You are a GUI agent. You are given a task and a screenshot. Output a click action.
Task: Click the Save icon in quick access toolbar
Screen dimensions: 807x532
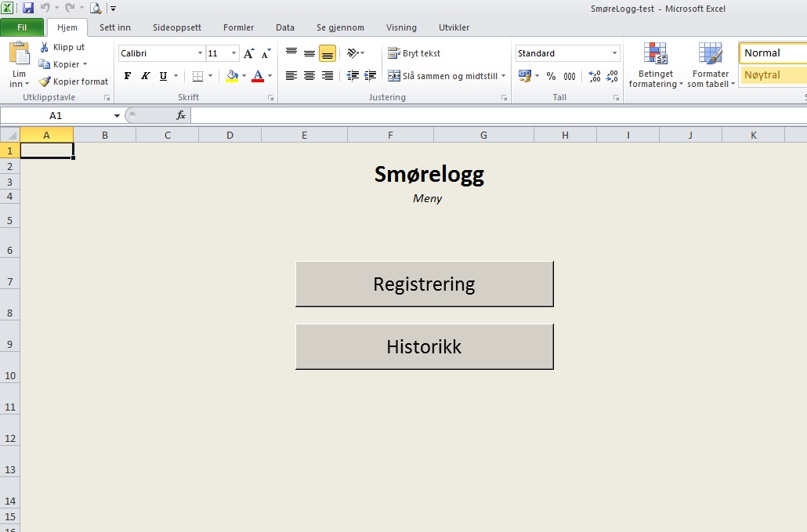click(x=27, y=8)
